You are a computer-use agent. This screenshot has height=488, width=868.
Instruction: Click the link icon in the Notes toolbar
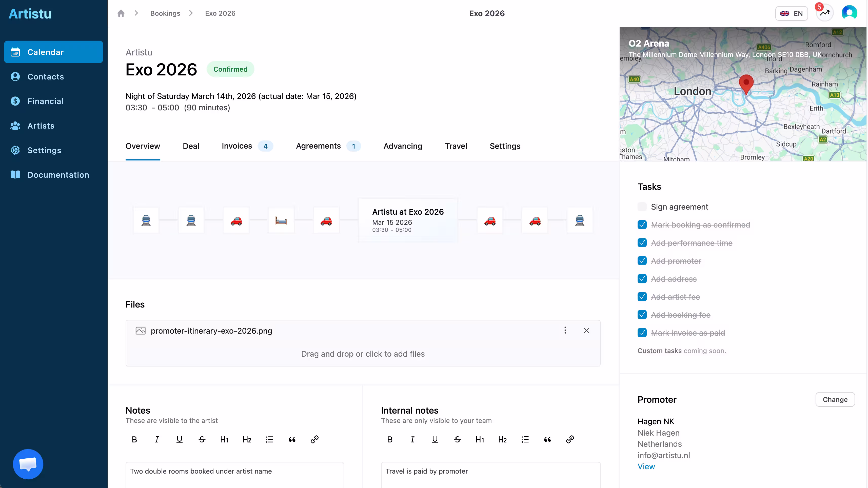314,439
